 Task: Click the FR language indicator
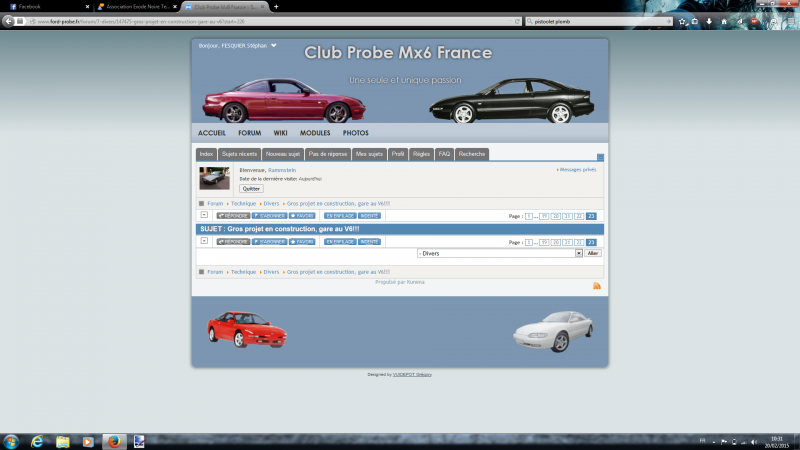point(703,441)
